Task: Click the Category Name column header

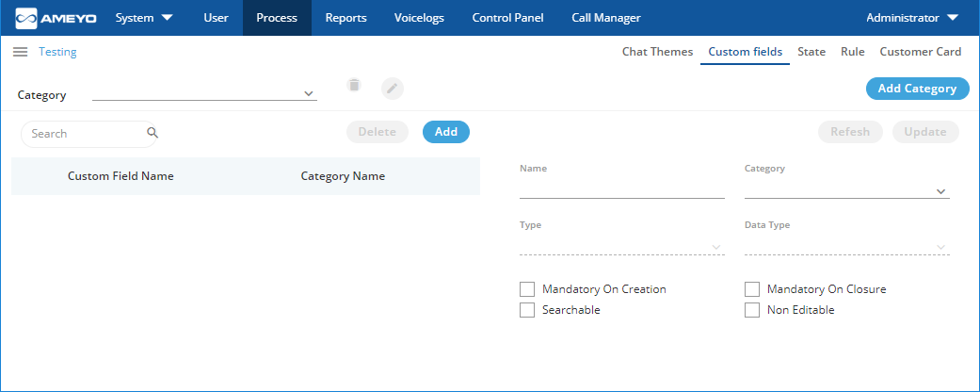Action: coord(343,176)
